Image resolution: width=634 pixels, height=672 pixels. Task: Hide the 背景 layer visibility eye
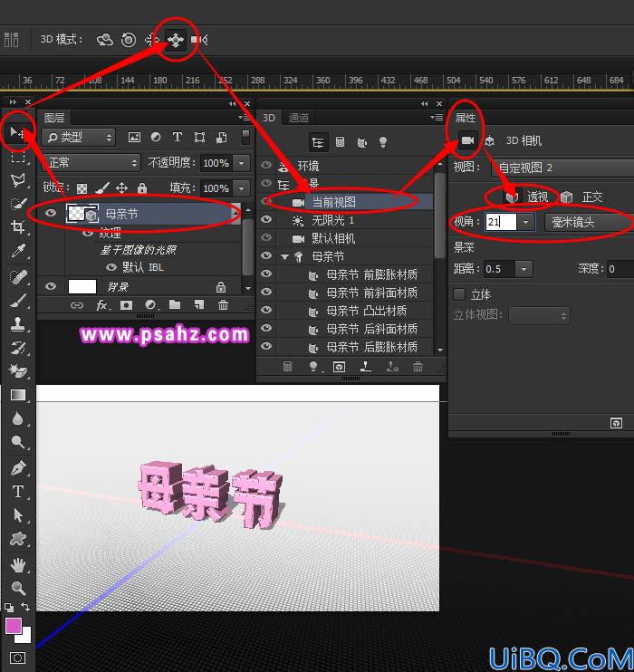click(51, 286)
